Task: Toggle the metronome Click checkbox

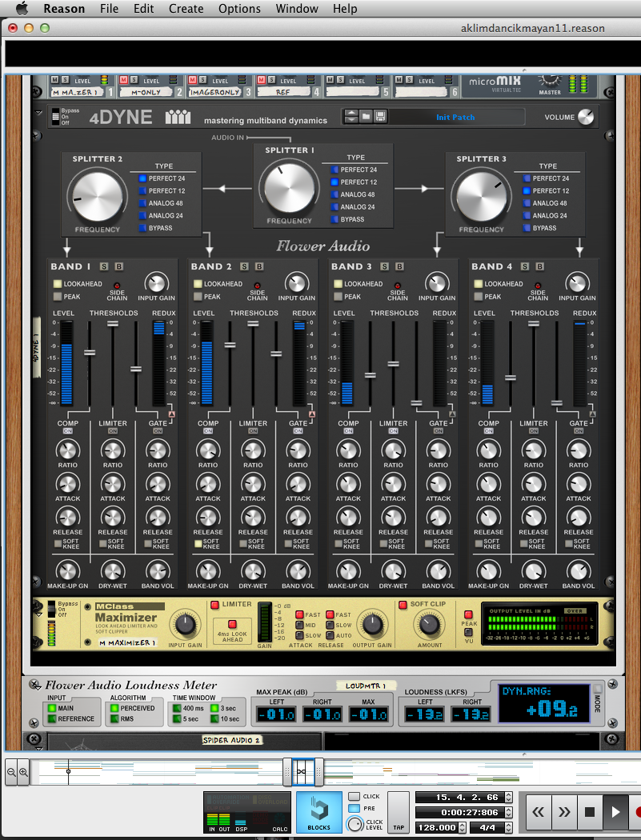Action: 354,797
